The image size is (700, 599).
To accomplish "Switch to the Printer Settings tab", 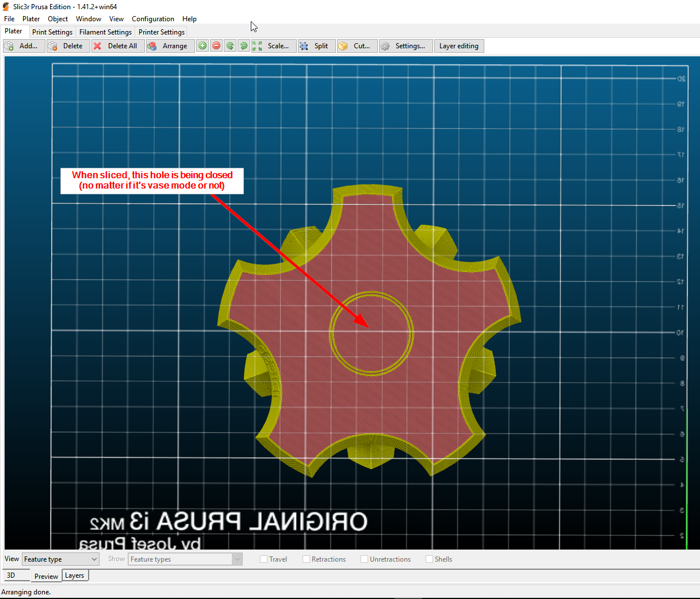I will pos(162,32).
